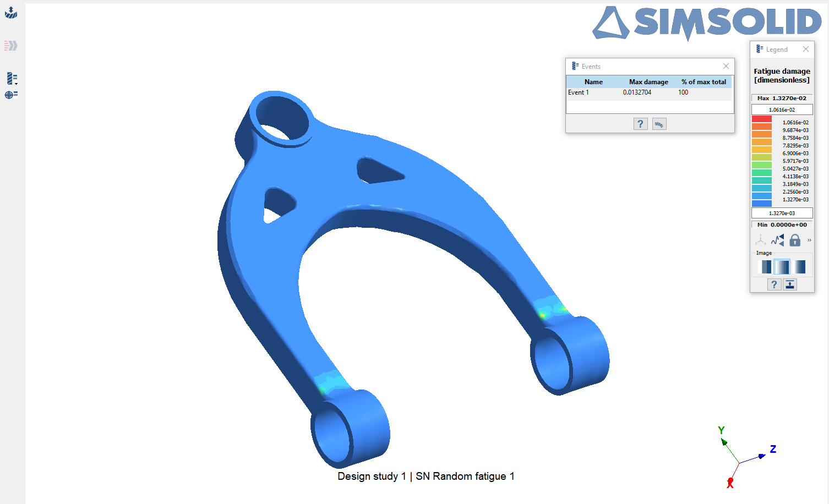Click the target pick-info icon in sidebar
The width and height of the screenshot is (829, 504).
[x=11, y=95]
